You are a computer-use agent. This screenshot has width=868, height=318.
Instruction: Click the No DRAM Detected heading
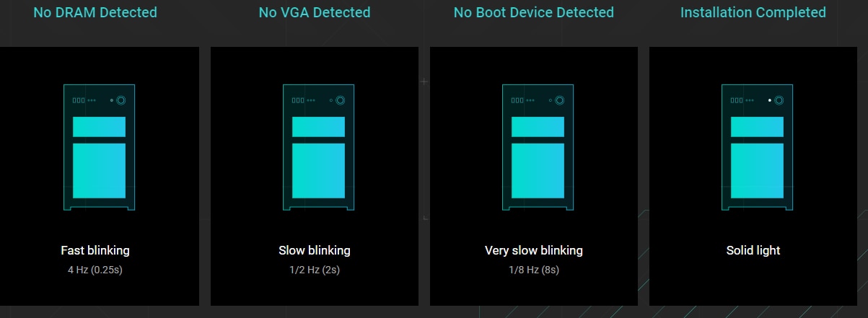[x=95, y=12]
